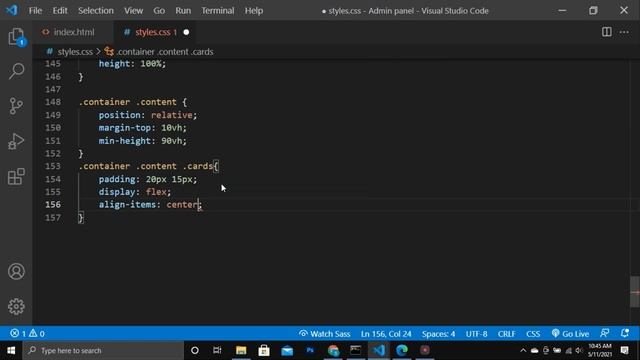Open Windows Action Center notifications
The image size is (640, 360).
[624, 350]
